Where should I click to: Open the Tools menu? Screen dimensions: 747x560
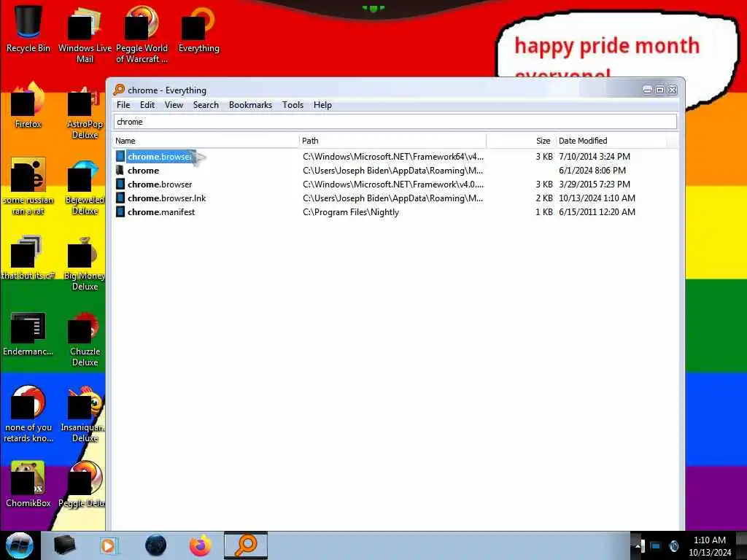[x=293, y=105]
